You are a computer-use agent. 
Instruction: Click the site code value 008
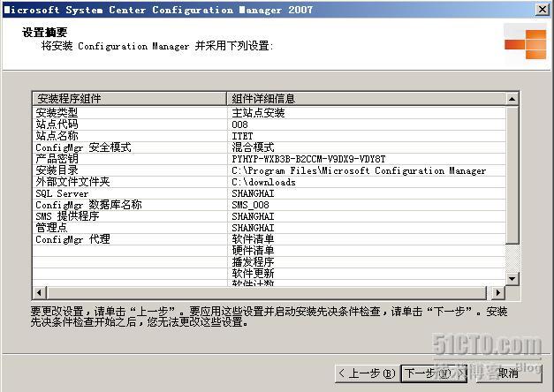240,124
